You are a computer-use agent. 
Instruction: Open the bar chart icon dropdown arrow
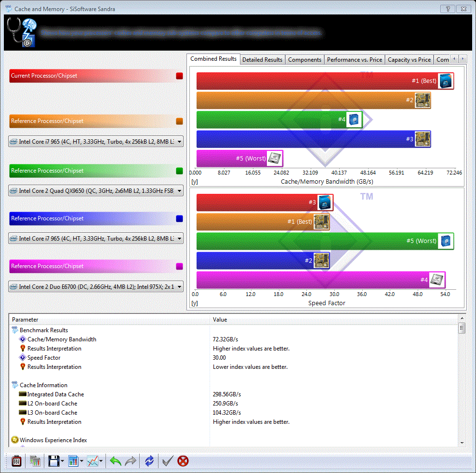(x=81, y=461)
